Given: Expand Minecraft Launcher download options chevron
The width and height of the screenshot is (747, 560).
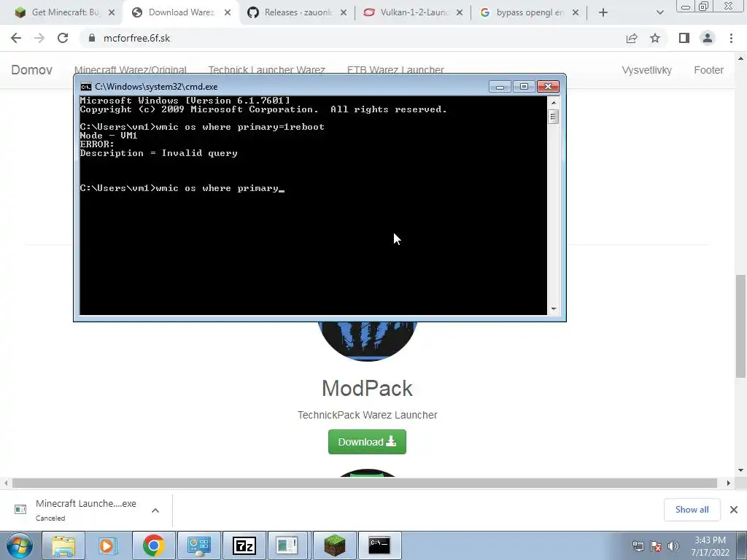Looking at the screenshot, I should [155, 510].
